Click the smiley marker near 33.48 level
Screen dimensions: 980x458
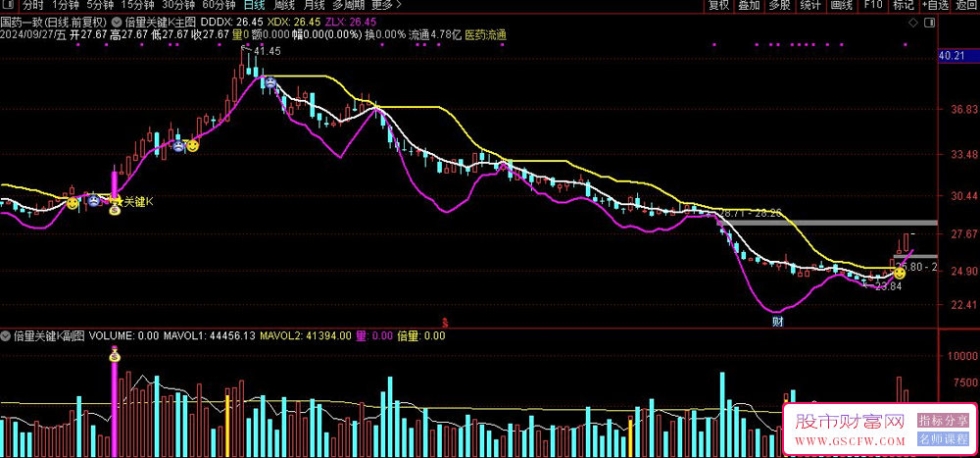(x=193, y=146)
